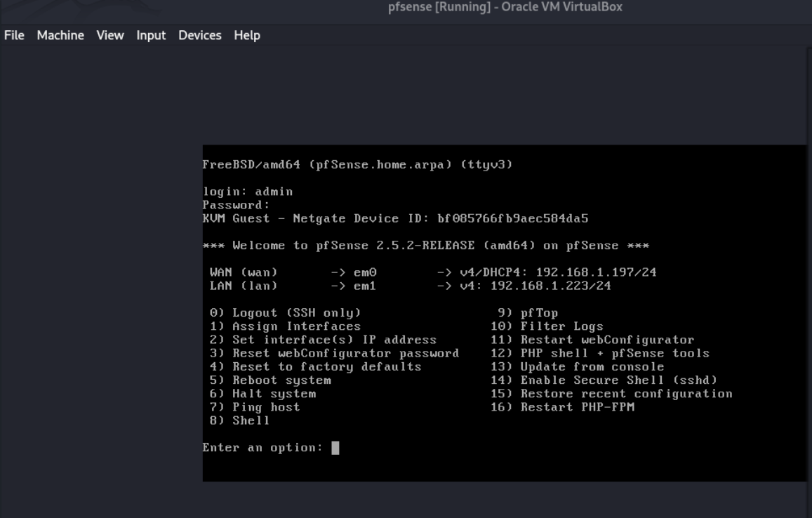This screenshot has height=518, width=812.
Task: Click option '9) pfTop'
Action: [x=528, y=313]
